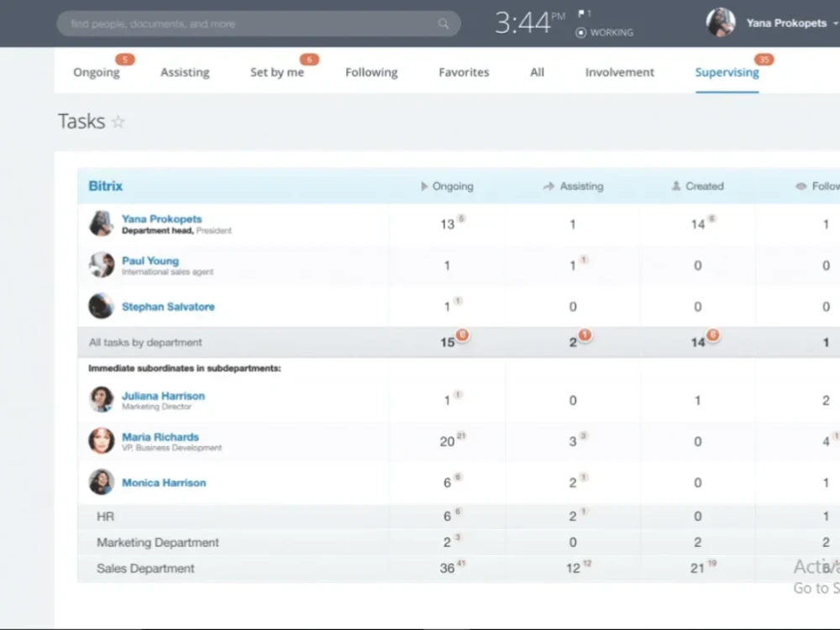840x630 pixels.
Task: Open Maria Richards' profile link
Action: tap(160, 437)
